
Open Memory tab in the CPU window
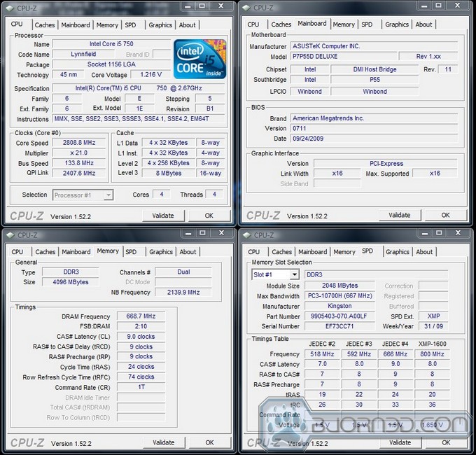[x=107, y=25]
